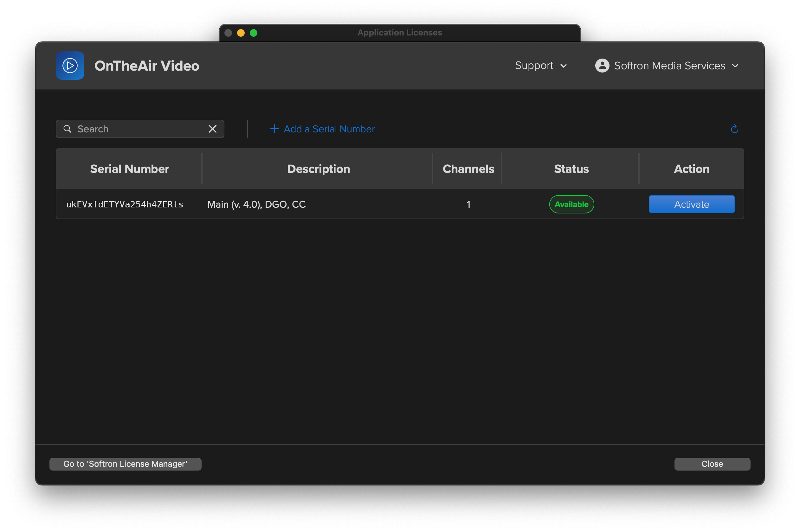
Task: Click the channels value '1'
Action: point(468,204)
